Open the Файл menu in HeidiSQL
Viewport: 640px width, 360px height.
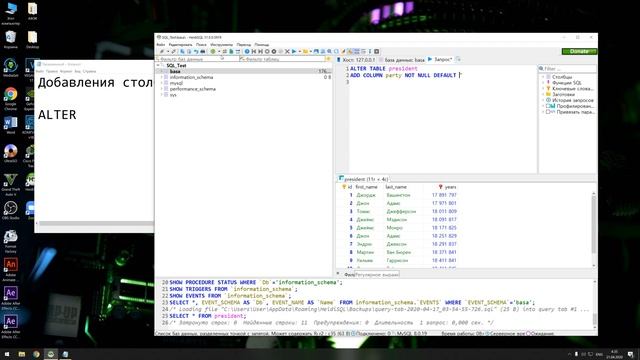point(161,44)
